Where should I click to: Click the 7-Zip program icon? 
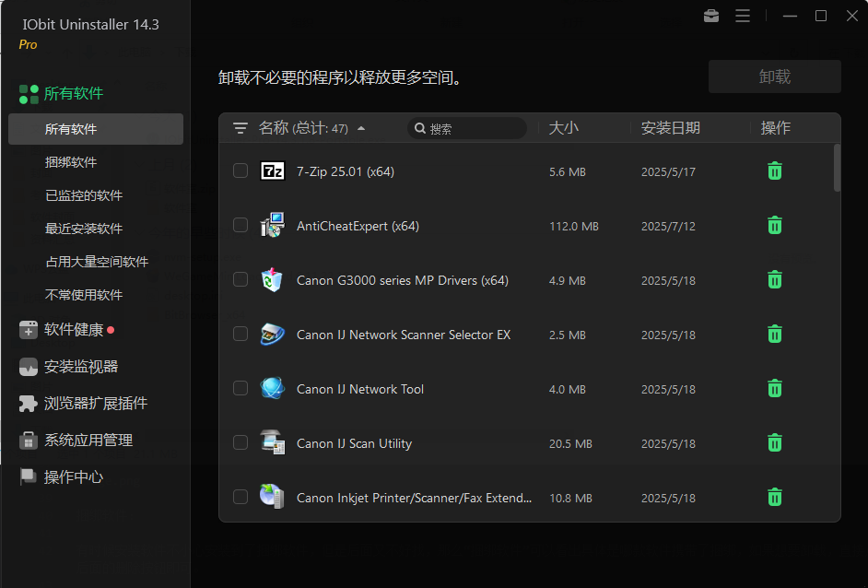pyautogui.click(x=273, y=171)
